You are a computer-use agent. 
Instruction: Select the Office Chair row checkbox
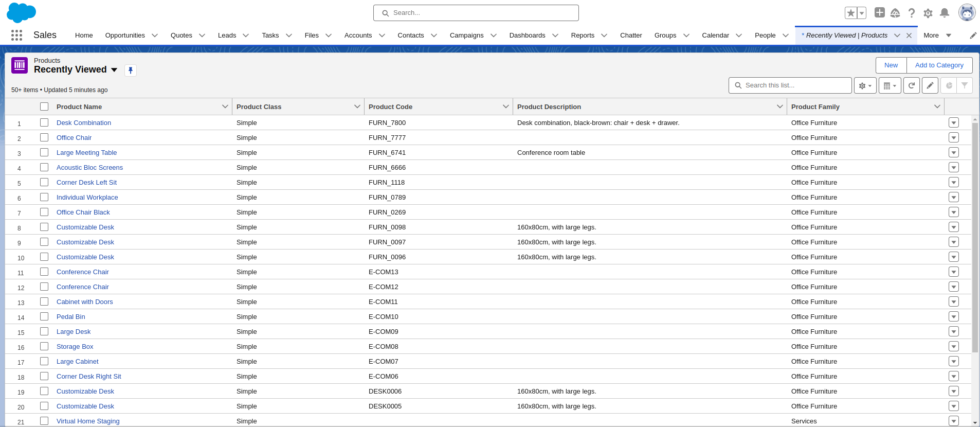coord(44,137)
